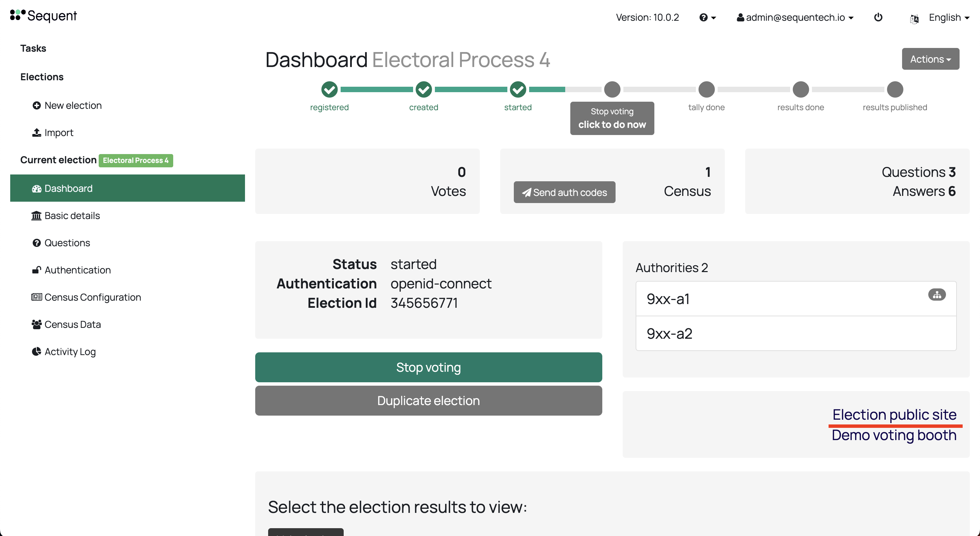The width and height of the screenshot is (980, 536).
Task: Open the admin@sequentech.io account menu
Action: 795,17
